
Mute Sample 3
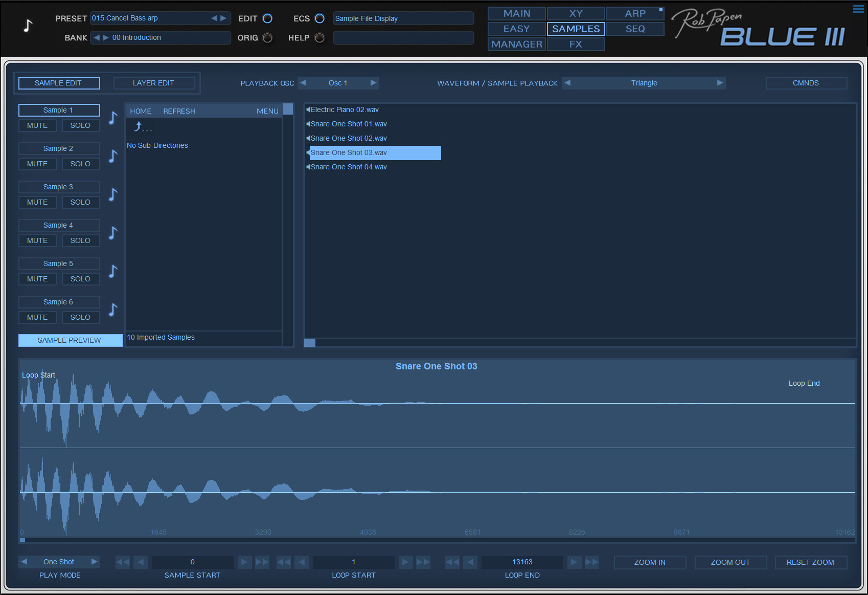(37, 202)
